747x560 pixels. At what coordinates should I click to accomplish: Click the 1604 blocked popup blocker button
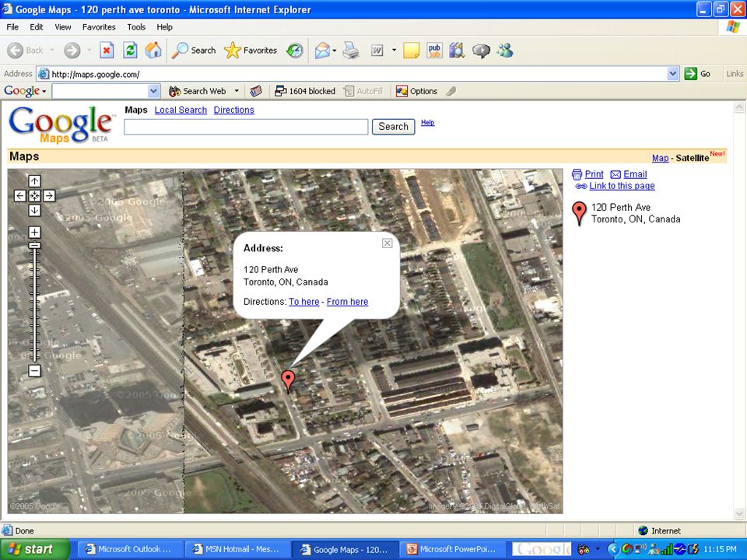click(305, 91)
